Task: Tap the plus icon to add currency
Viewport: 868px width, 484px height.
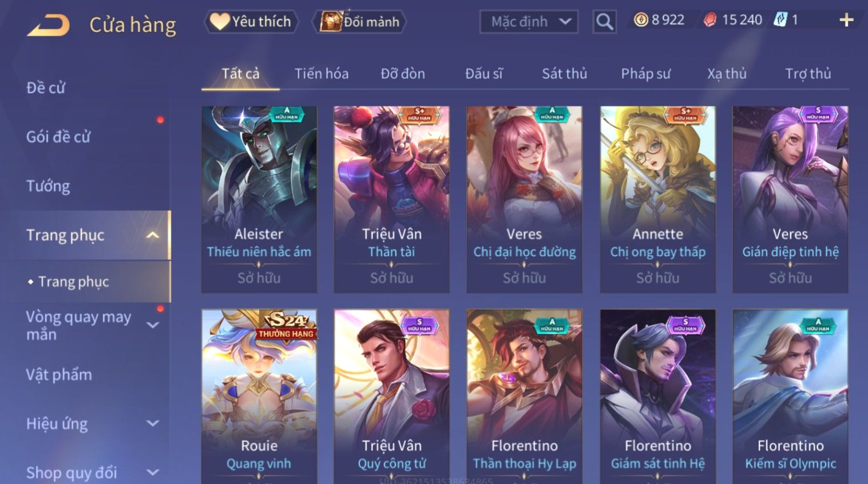Action: click(x=846, y=20)
